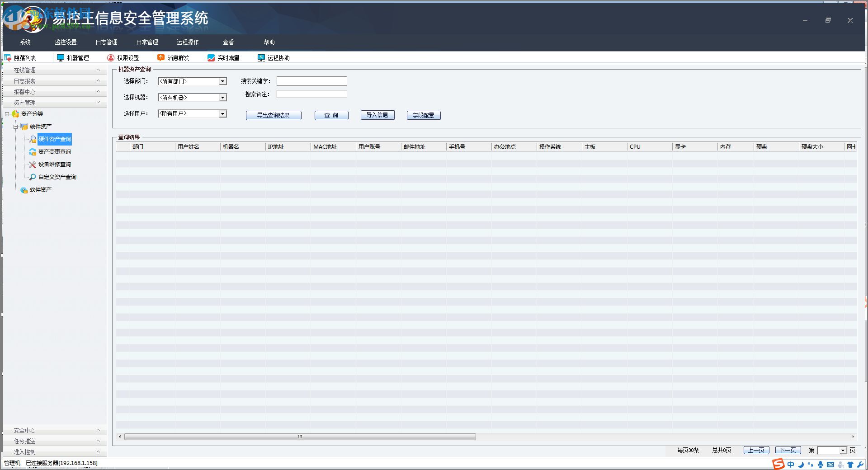Collapse the 资产管理 sidebar section
The width and height of the screenshot is (868, 470).
point(55,103)
